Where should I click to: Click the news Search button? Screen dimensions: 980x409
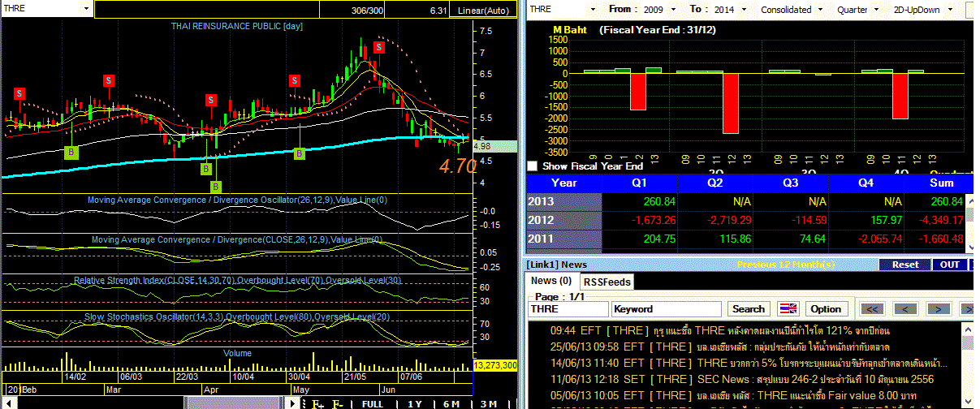click(749, 308)
